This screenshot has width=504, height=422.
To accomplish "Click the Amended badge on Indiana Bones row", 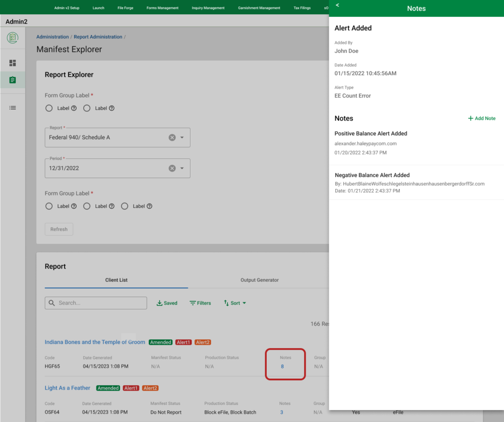I will tap(161, 342).
